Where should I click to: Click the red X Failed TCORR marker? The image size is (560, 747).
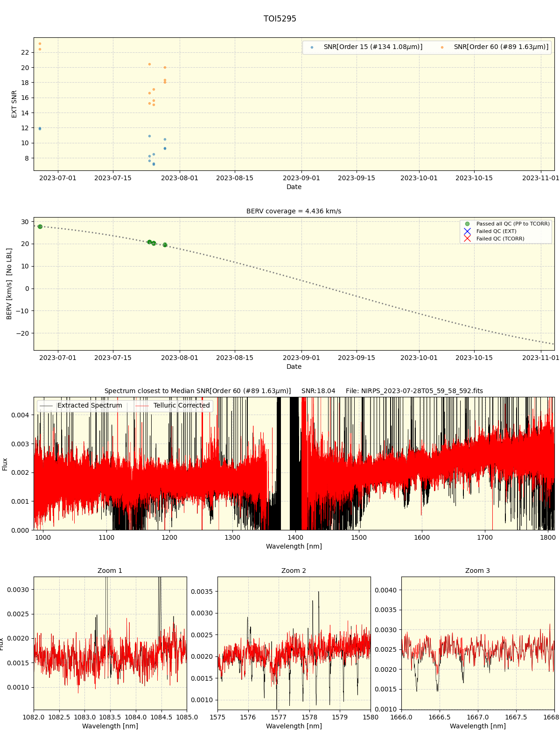pos(467,239)
